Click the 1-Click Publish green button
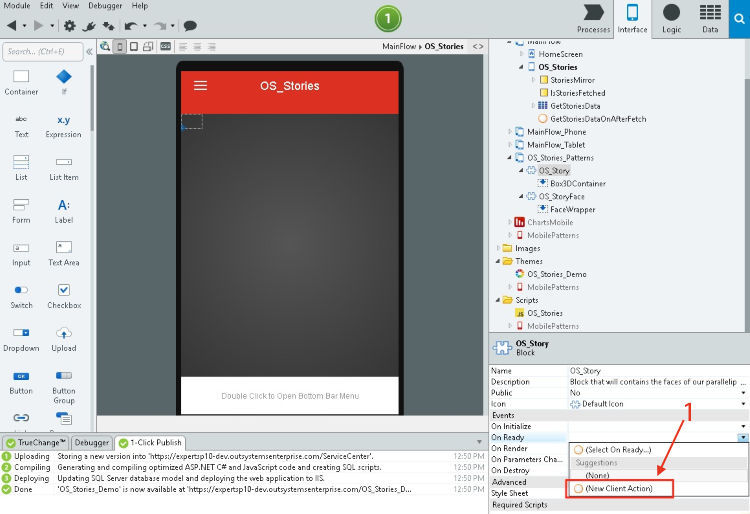The width and height of the screenshot is (750, 514). point(387,18)
